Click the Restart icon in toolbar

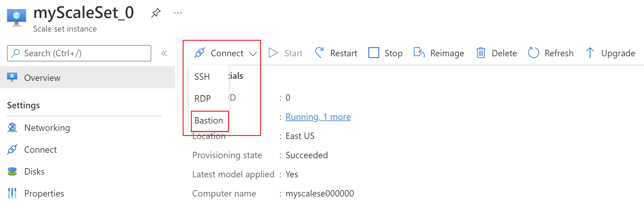319,53
